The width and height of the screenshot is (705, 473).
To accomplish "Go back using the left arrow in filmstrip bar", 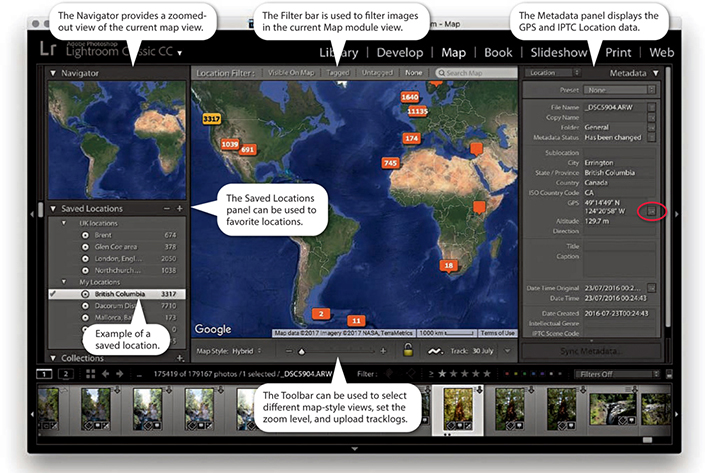I will (x=106, y=374).
